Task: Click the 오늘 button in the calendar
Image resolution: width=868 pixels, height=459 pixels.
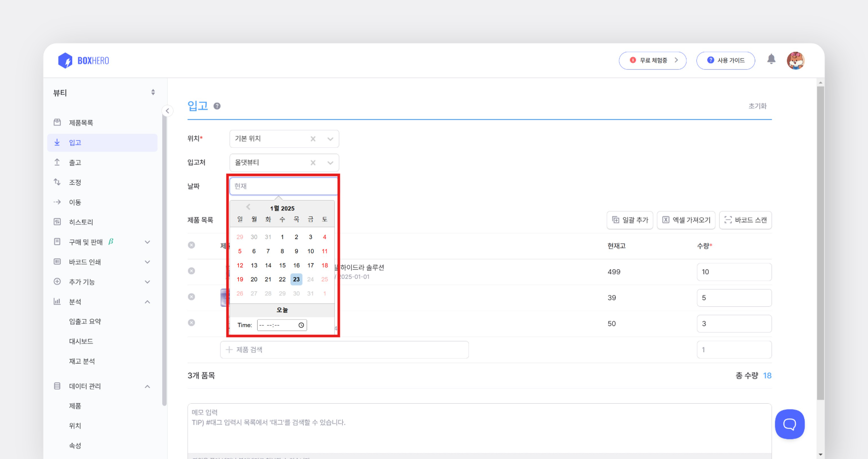Action: point(282,310)
